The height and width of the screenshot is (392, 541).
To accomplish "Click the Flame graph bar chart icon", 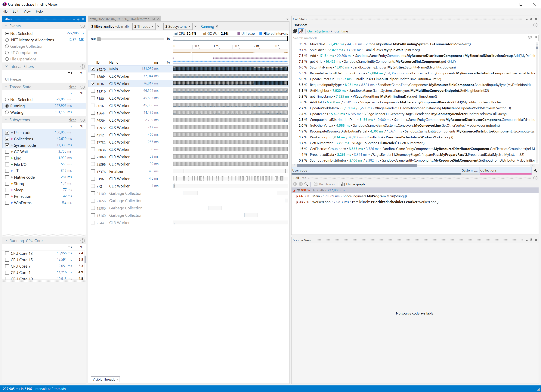I will point(343,184).
